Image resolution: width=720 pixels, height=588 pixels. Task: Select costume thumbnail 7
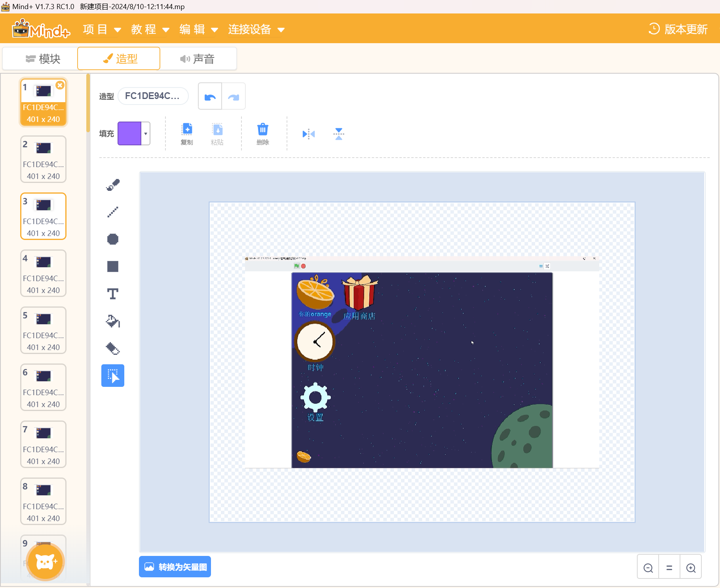click(43, 444)
